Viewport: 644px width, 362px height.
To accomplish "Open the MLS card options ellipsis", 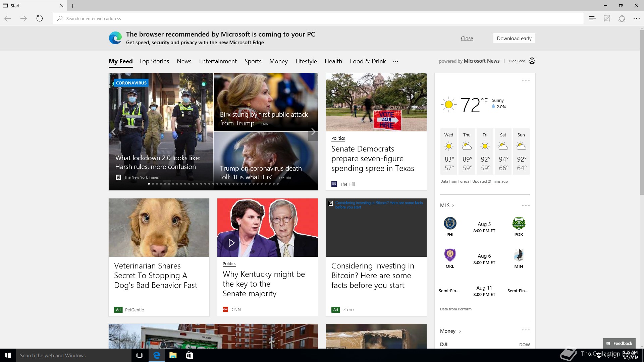I will click(x=526, y=205).
